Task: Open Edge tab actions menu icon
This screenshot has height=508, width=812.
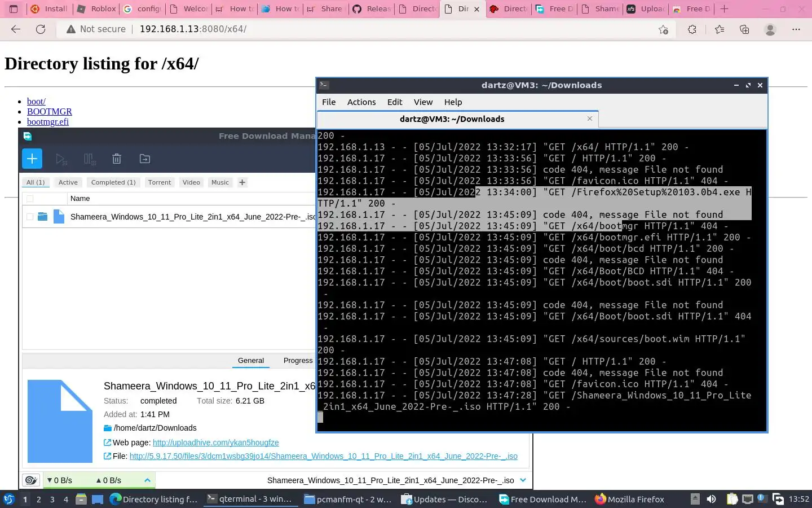Action: pos(14,9)
